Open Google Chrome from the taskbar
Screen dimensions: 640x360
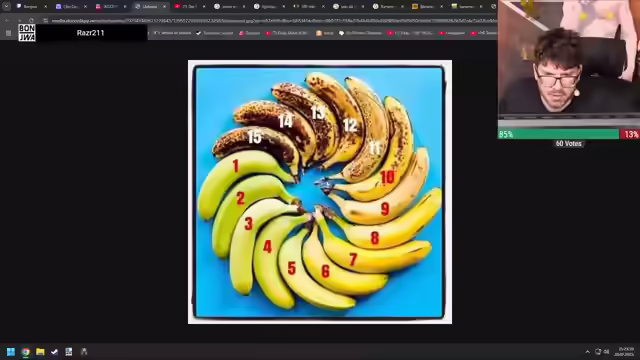pyautogui.click(x=26, y=351)
